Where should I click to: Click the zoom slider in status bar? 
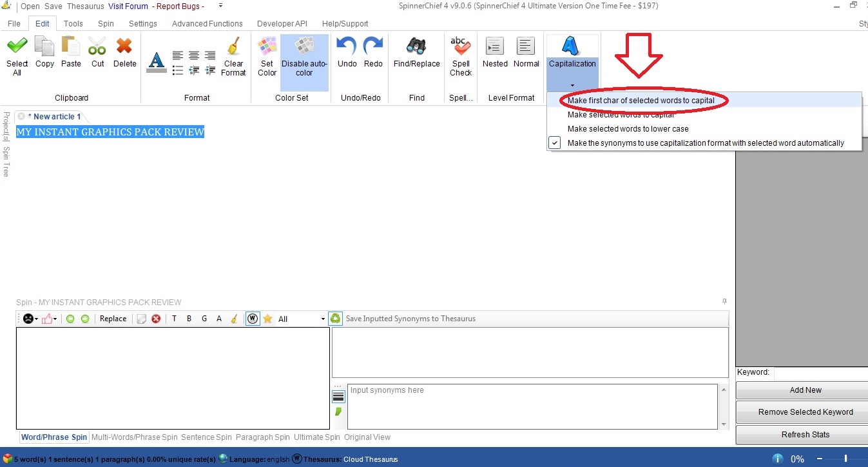845,459
